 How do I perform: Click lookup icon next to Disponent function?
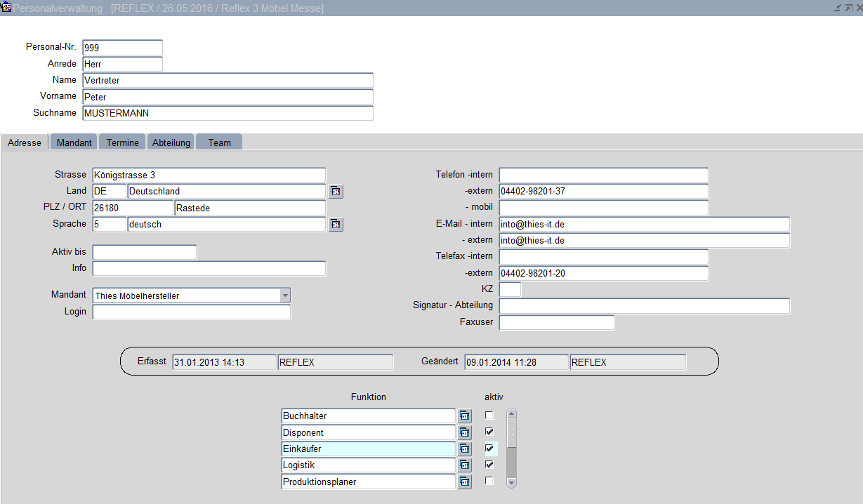click(x=465, y=432)
